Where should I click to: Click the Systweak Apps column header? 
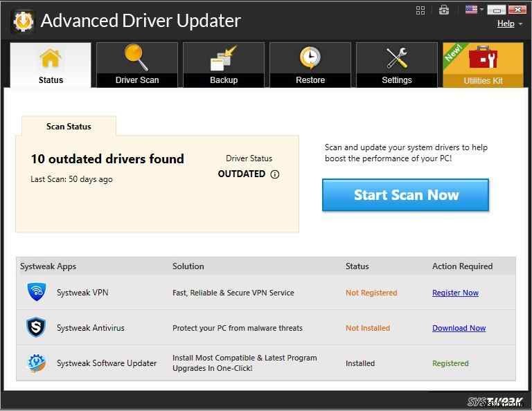pyautogui.click(x=48, y=266)
